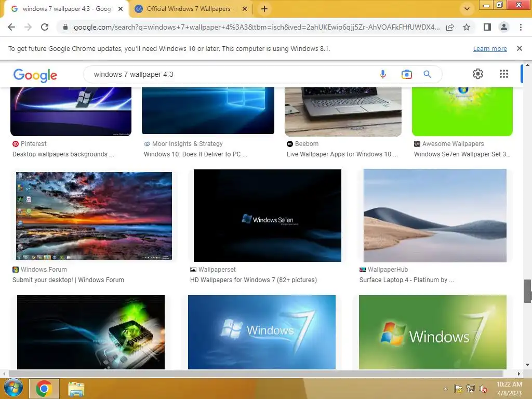The image size is (532, 399).
Task: Open Action Center flag in tray
Action: pos(458,389)
